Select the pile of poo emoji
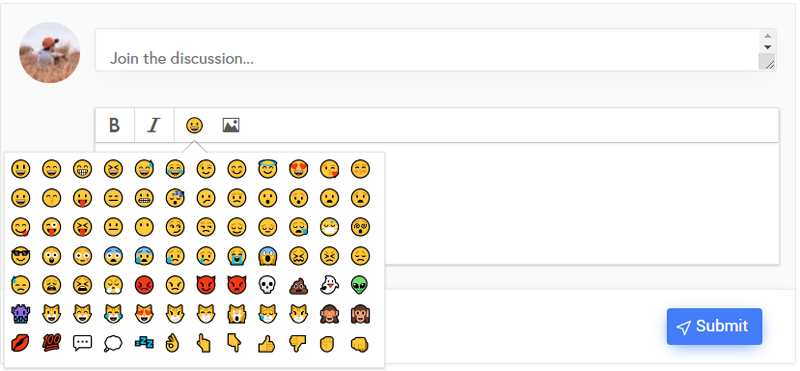 click(298, 285)
